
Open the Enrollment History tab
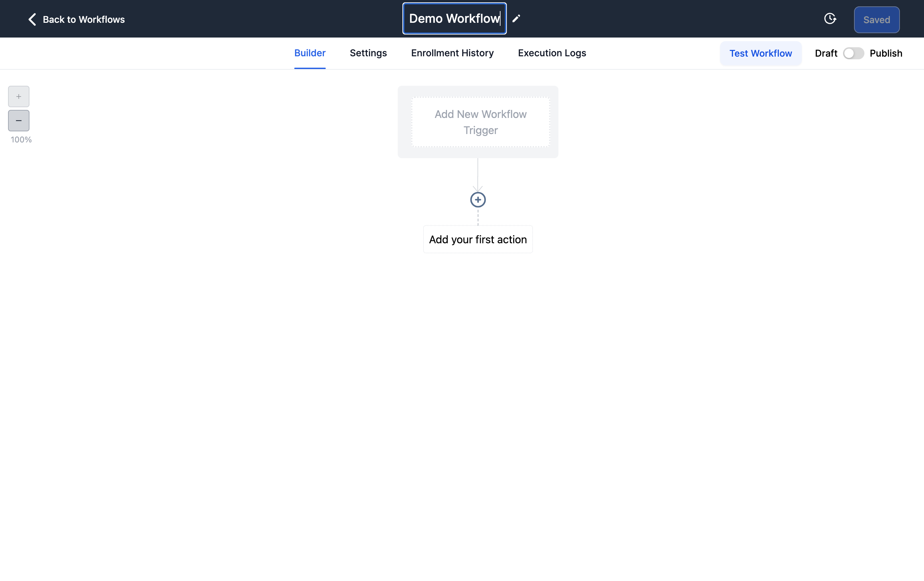[452, 53]
